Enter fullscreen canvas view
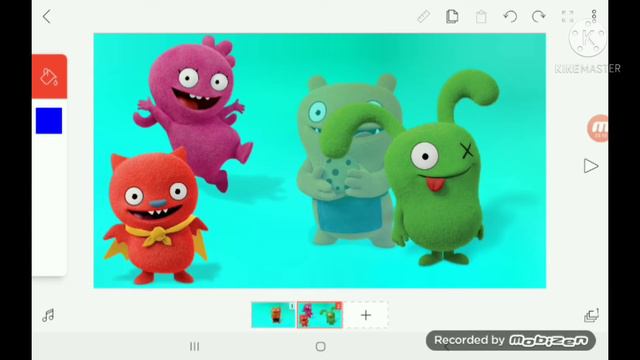This screenshot has height=360, width=640. [567, 17]
